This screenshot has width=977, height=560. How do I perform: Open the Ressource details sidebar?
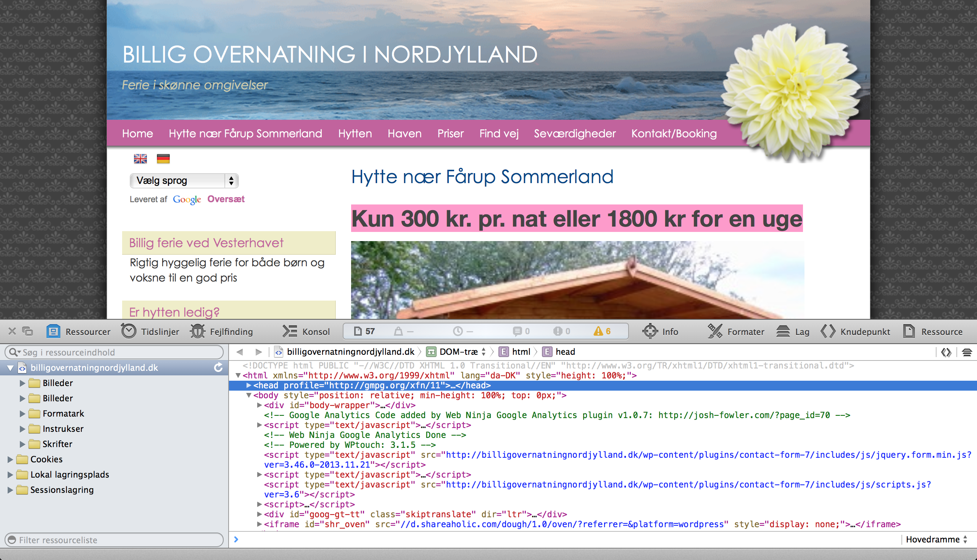point(933,331)
